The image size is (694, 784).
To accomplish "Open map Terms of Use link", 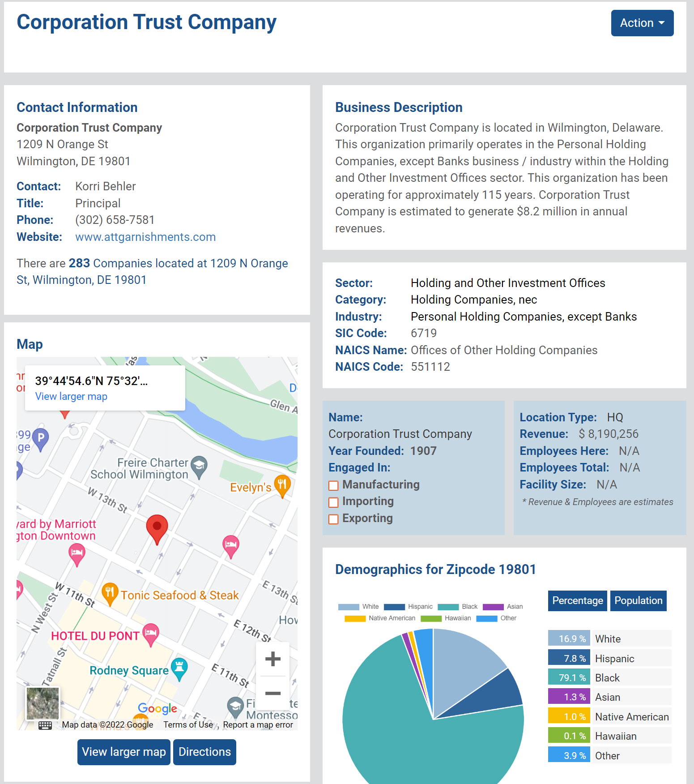I will (188, 725).
